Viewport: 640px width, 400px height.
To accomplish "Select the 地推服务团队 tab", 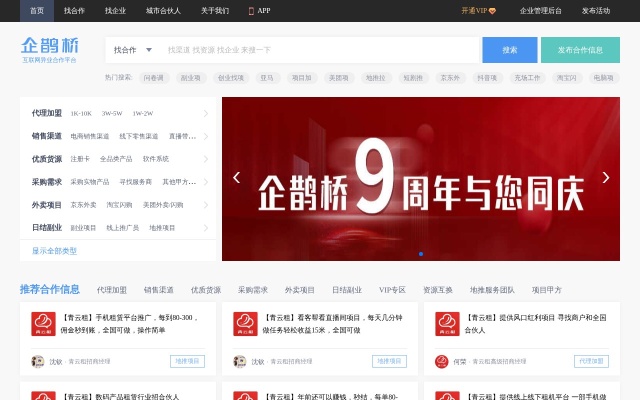I will click(491, 290).
